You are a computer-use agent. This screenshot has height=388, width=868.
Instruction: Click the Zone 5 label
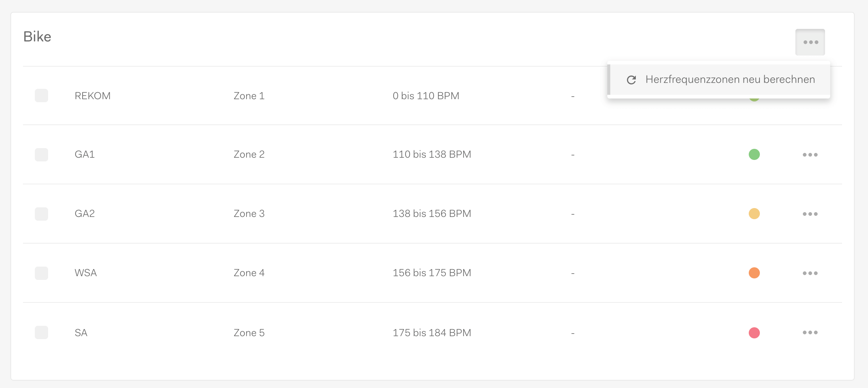(249, 333)
